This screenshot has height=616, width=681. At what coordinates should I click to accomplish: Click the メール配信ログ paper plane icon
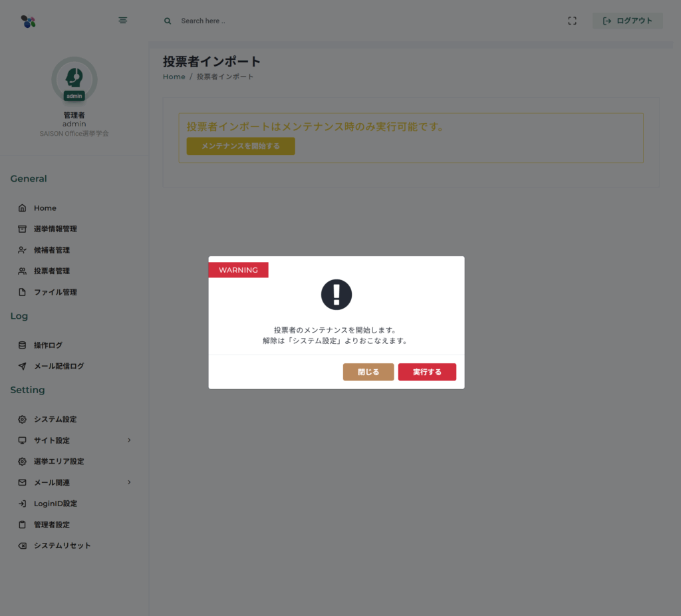click(x=22, y=366)
